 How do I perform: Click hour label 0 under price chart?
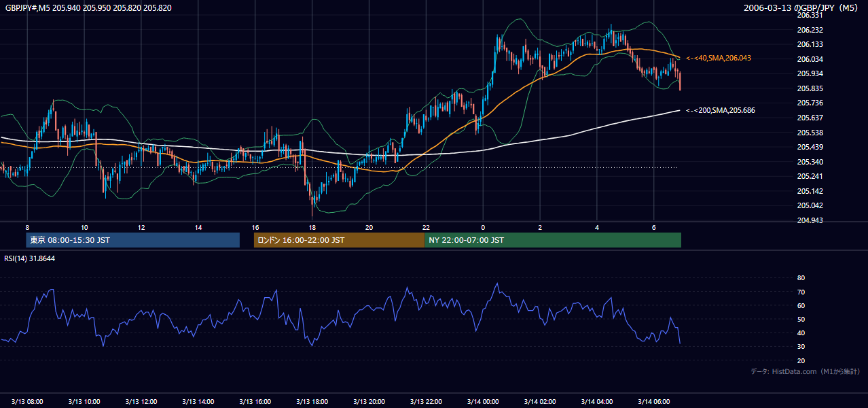tap(483, 227)
